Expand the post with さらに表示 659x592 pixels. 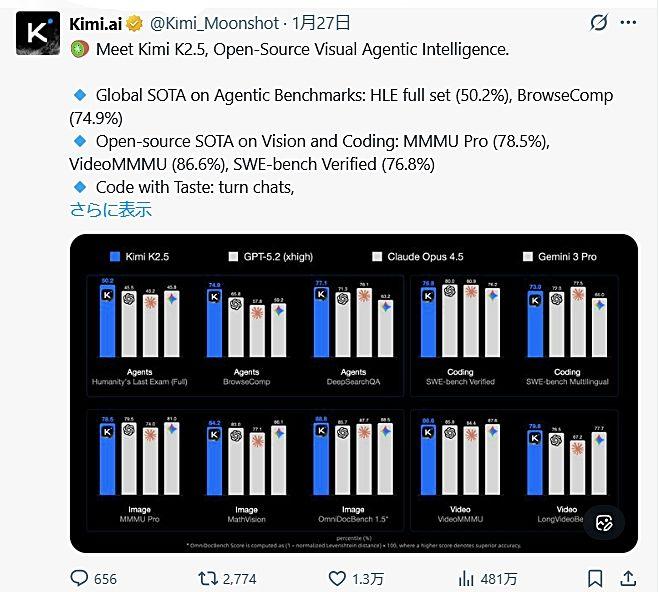[x=110, y=209]
